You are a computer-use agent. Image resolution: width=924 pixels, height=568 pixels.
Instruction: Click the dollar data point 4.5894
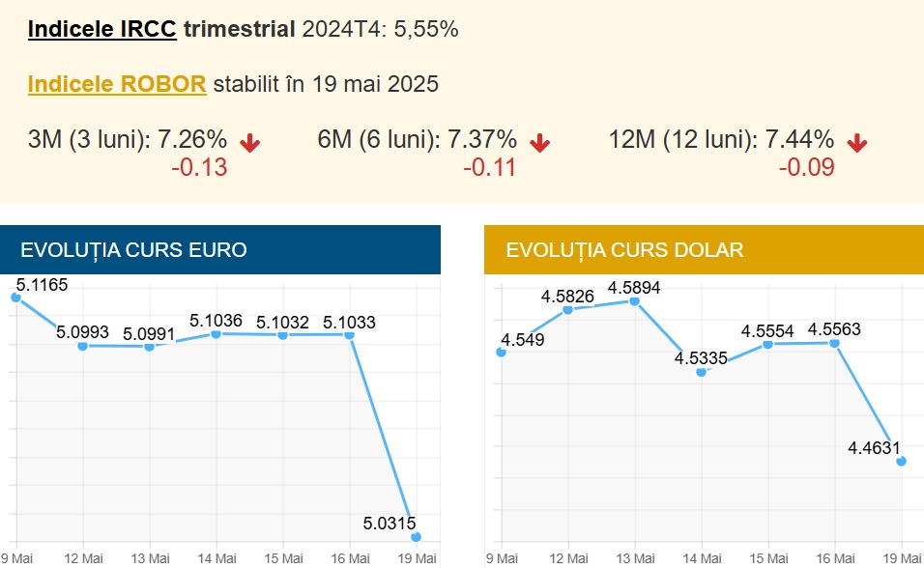coord(634,301)
